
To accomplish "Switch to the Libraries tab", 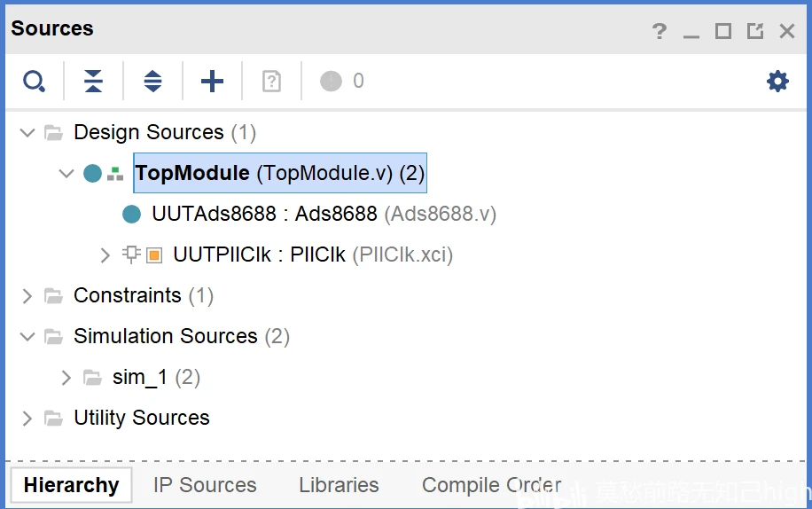I will [339, 485].
